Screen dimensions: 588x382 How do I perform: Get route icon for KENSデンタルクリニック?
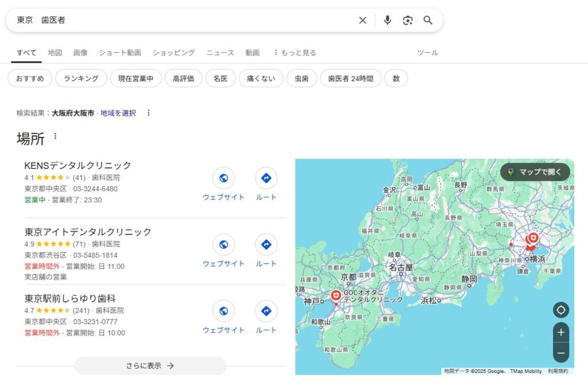(x=266, y=178)
